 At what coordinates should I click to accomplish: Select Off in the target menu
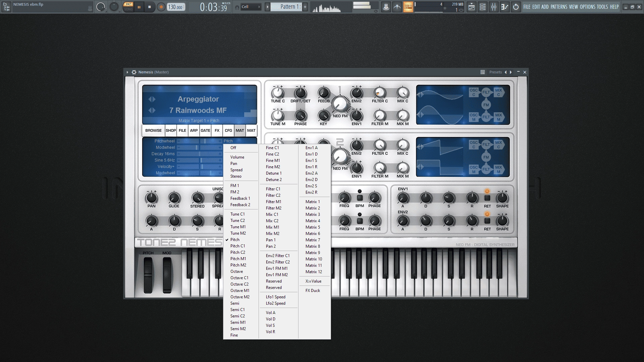coord(241,148)
